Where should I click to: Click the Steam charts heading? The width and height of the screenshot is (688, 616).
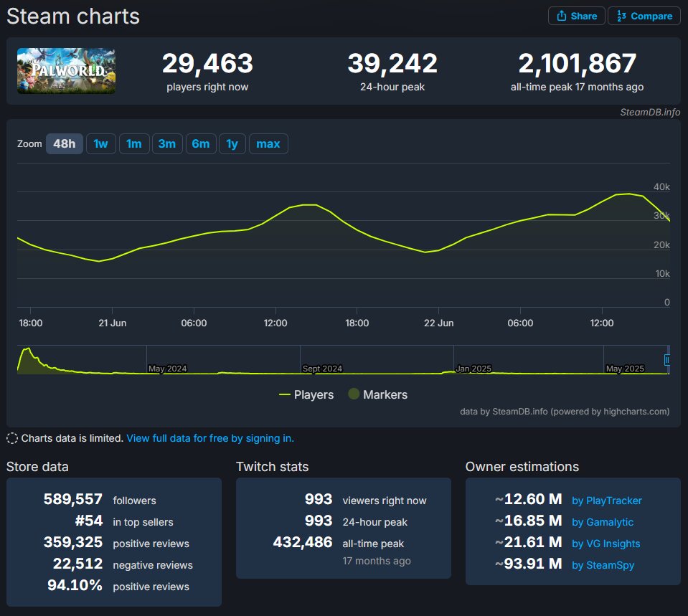[73, 16]
